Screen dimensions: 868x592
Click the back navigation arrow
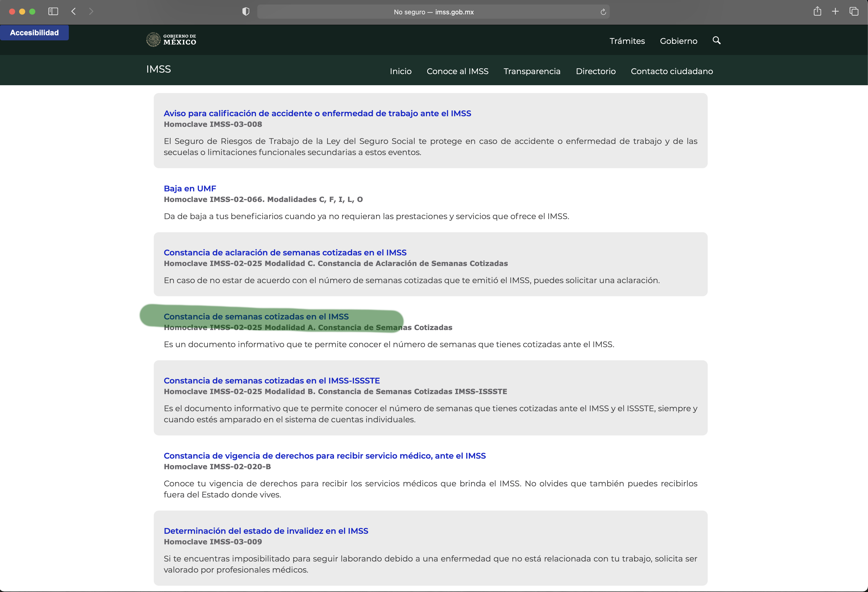[74, 12]
